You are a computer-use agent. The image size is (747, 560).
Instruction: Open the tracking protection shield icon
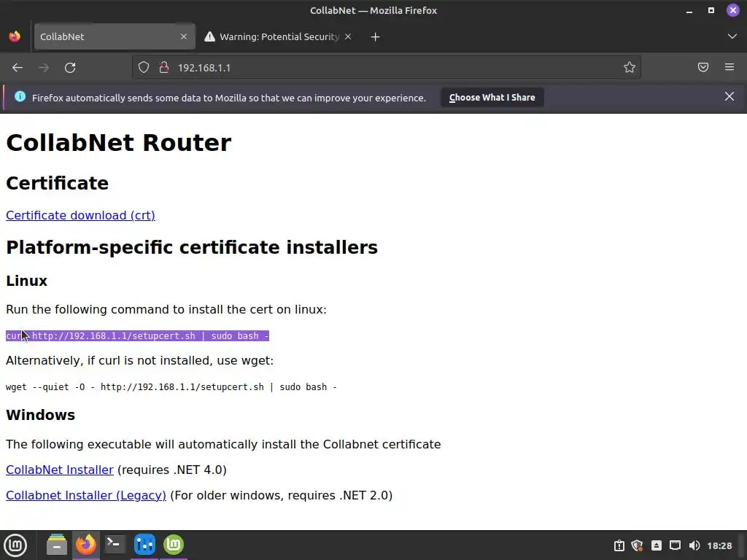pos(144,68)
